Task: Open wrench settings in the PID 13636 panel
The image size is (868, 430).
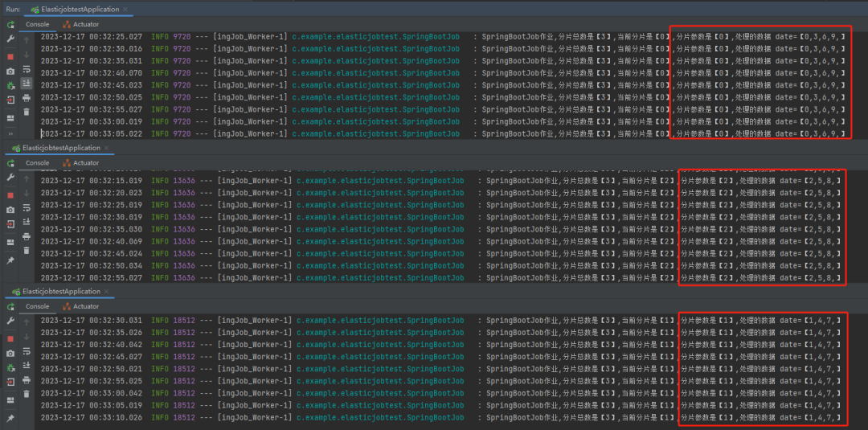Action: pos(10,177)
